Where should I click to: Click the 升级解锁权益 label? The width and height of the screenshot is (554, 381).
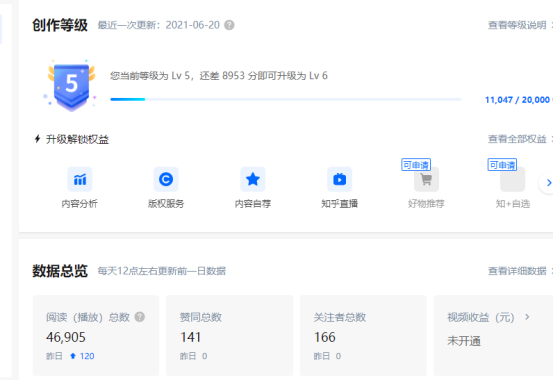77,139
